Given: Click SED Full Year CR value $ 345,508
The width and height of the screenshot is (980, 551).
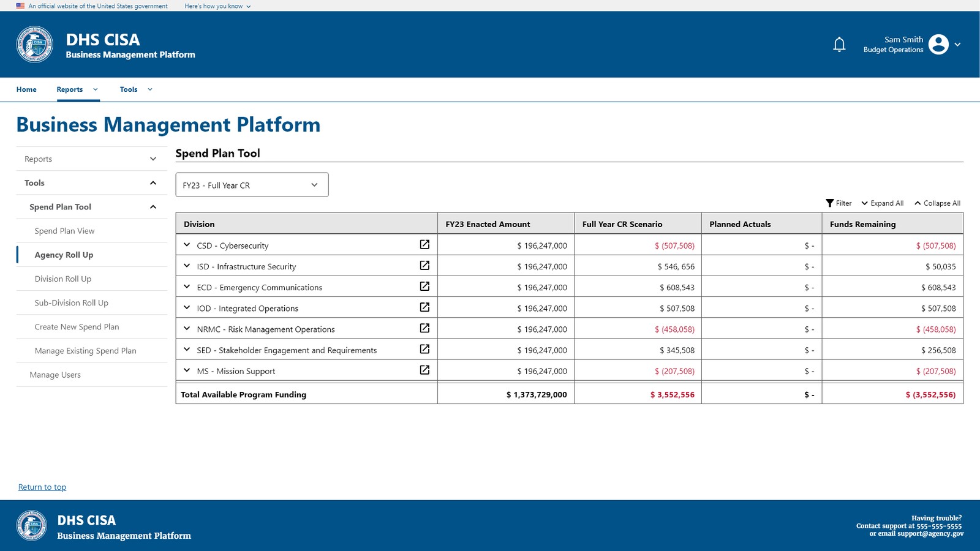Looking at the screenshot, I should point(677,350).
